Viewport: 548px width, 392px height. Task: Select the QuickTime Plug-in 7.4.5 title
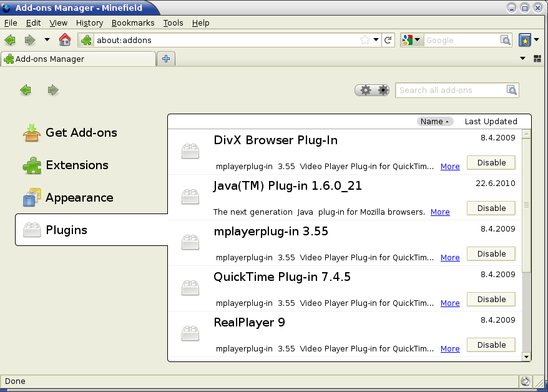tap(282, 277)
